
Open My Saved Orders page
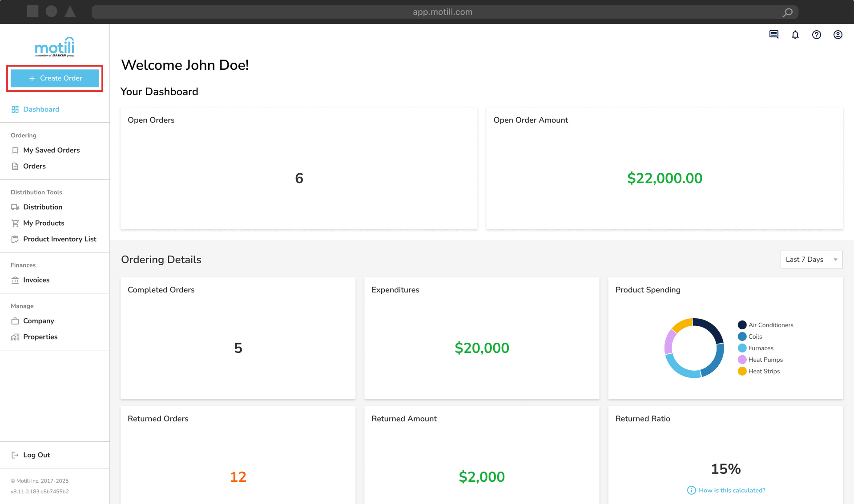(52, 150)
